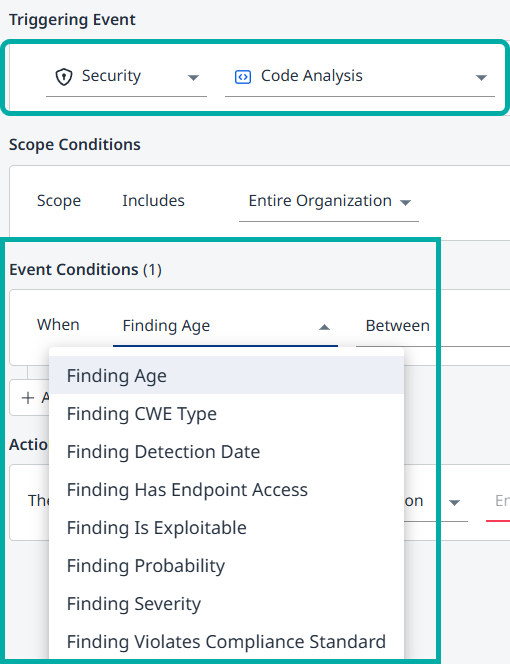Click the Event Conditions heading
Viewport: 510px width, 664px height.
[x=85, y=270]
